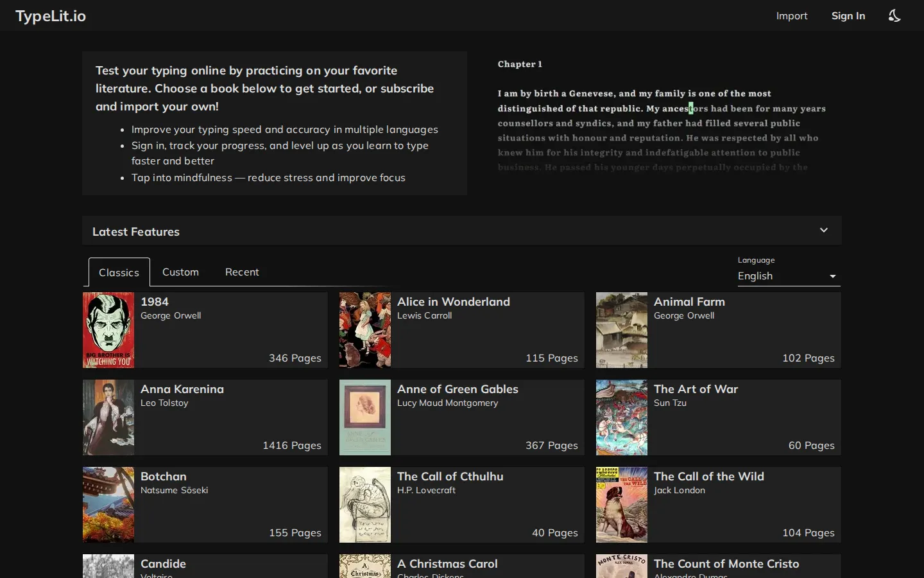The height and width of the screenshot is (578, 924).
Task: Expand the Latest Features chevron
Action: 824,230
